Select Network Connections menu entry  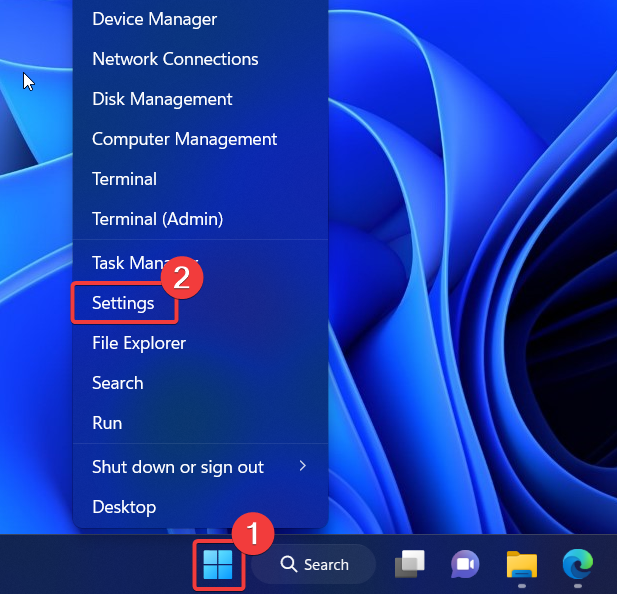coord(200,59)
